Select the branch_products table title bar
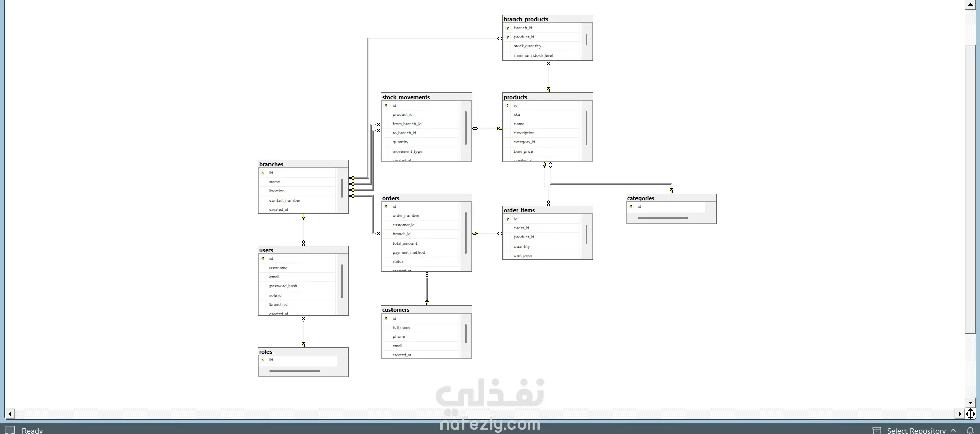Viewport: 980px width, 434px height. [548, 19]
